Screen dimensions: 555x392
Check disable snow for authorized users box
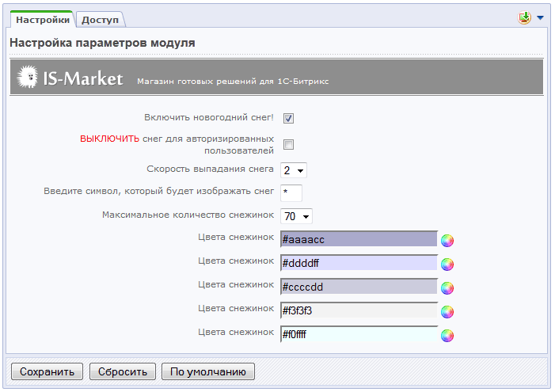(289, 144)
